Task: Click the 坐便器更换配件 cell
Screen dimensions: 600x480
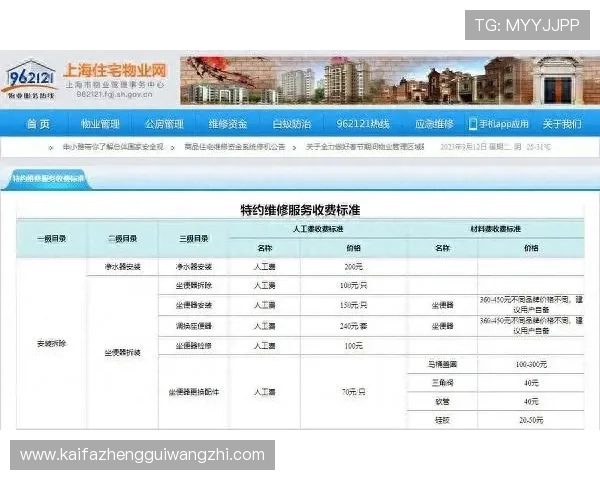Action: pos(194,392)
